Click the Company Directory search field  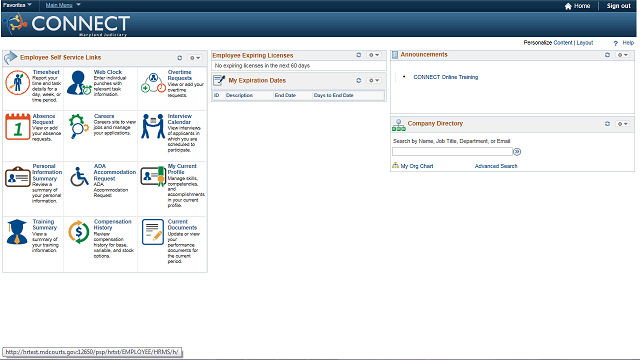tap(452, 152)
